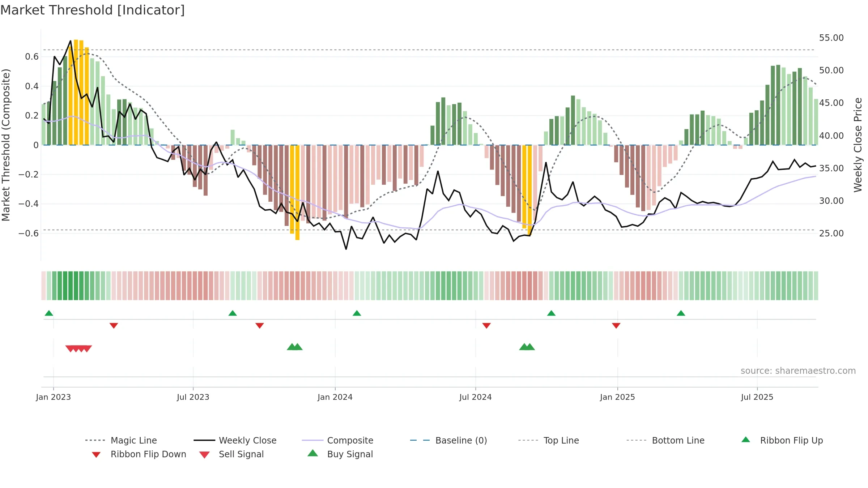Click the 55.00 price axis label
The width and height of the screenshot is (868, 488).
[831, 38]
